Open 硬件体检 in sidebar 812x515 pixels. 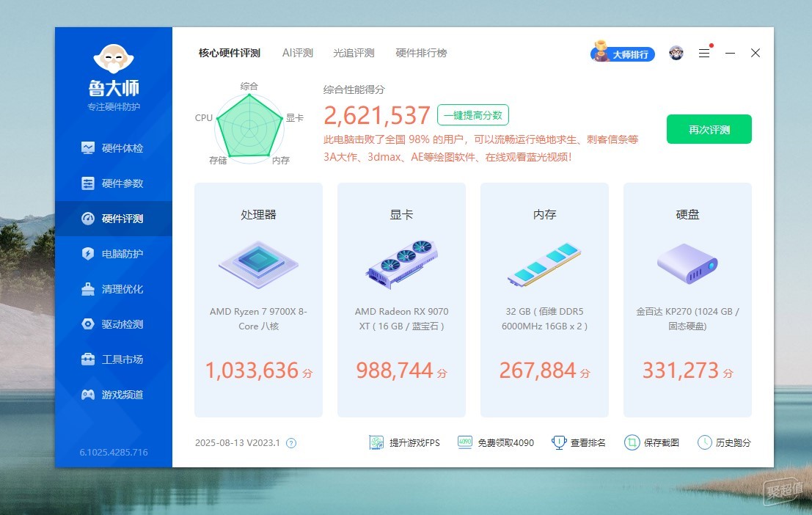click(113, 148)
